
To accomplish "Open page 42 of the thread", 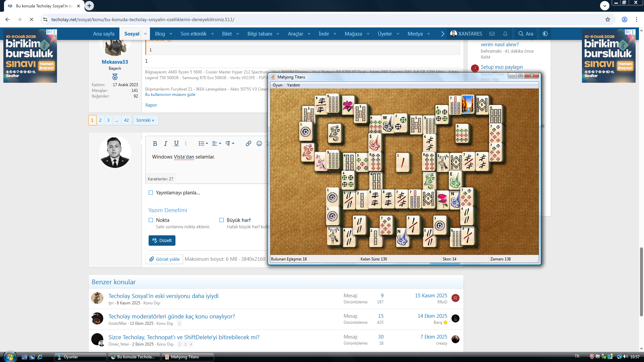I will (126, 120).
